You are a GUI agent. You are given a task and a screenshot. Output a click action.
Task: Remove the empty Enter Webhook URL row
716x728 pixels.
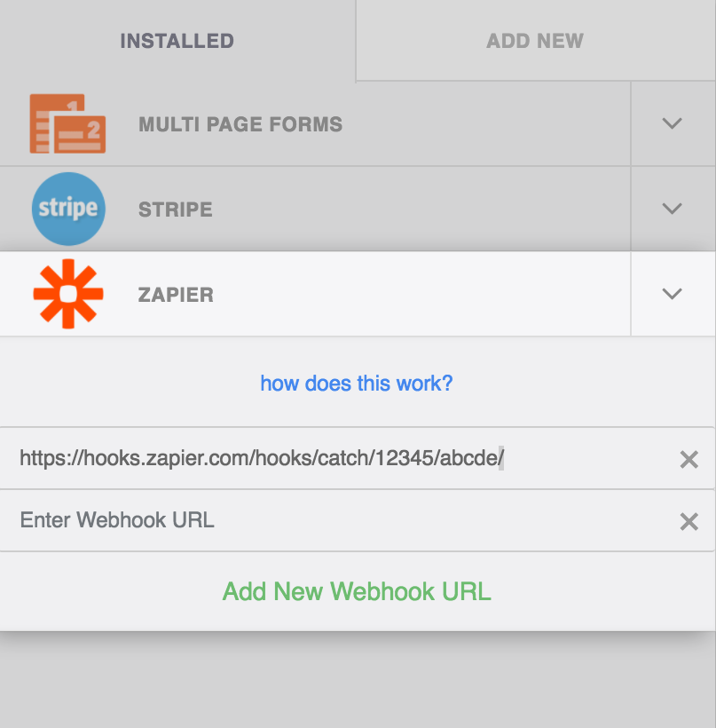[x=688, y=521]
